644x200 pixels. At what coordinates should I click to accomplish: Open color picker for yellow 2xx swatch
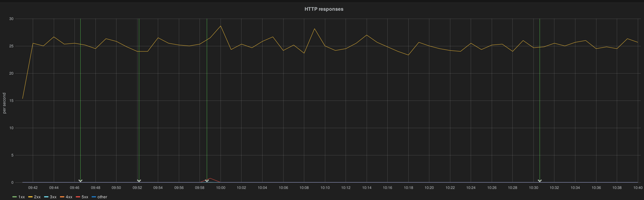pos(30,197)
